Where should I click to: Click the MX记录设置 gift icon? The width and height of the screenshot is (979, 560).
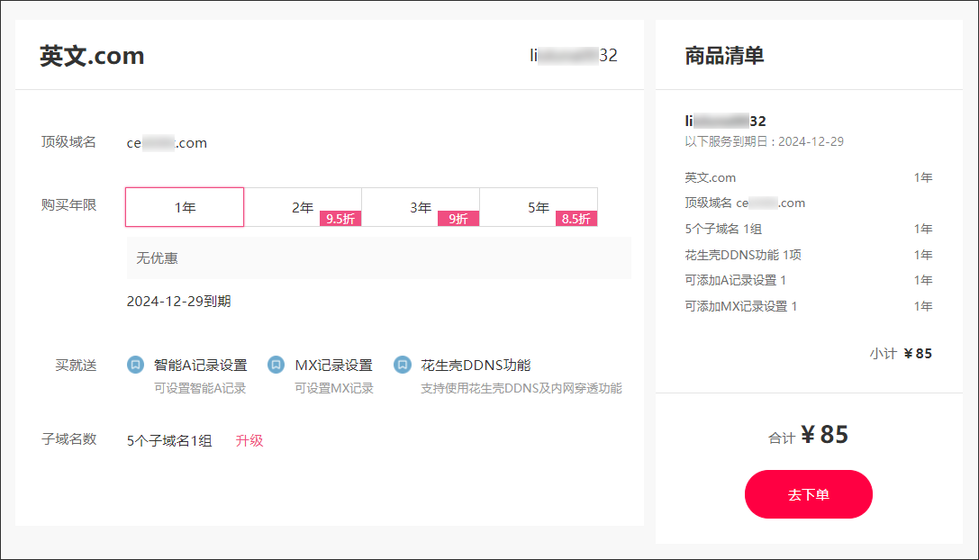click(276, 365)
